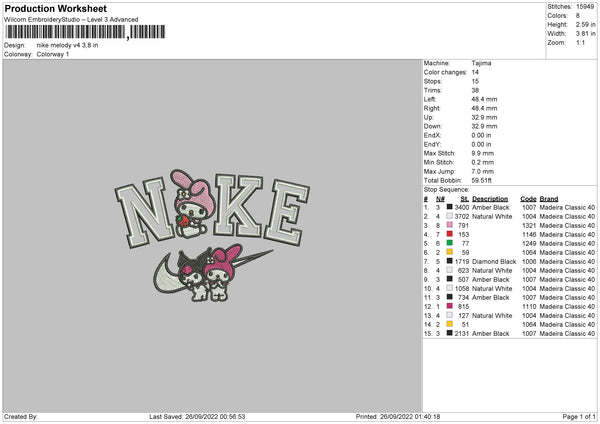The height and width of the screenshot is (424, 600).
Task: Click the pink swatch for stop 3
Action: 449,225
